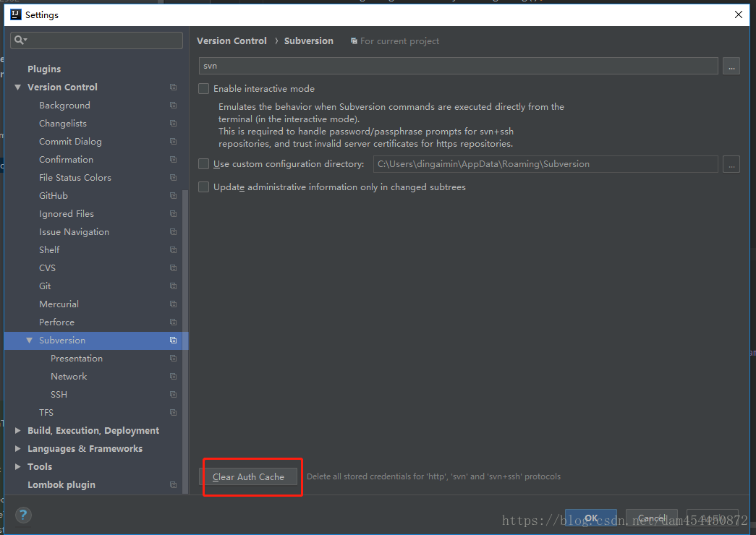The image size is (756, 535).
Task: Click Version Control breadcrumb link
Action: tap(232, 41)
